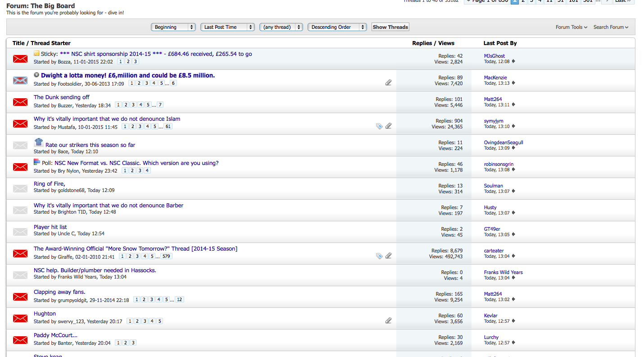Click tag icon on denounce Islam thread row
This screenshot has height=357, width=644.
click(379, 126)
